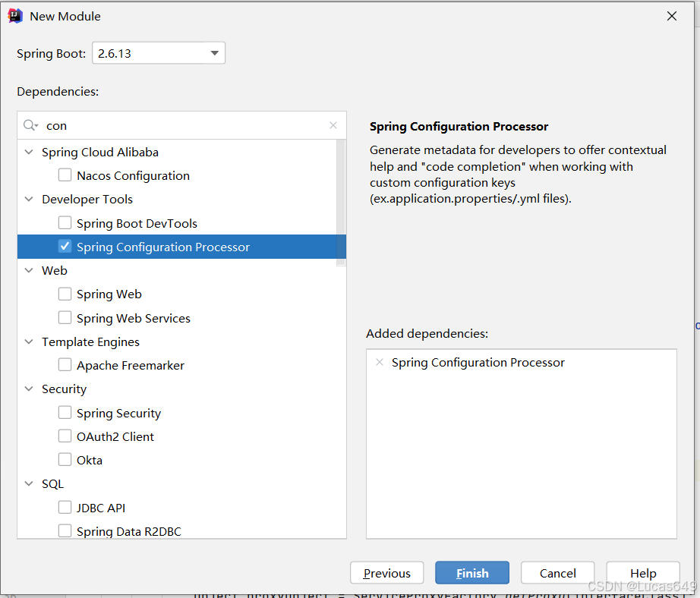Click the Previous button
The width and height of the screenshot is (700, 598).
coord(386,573)
